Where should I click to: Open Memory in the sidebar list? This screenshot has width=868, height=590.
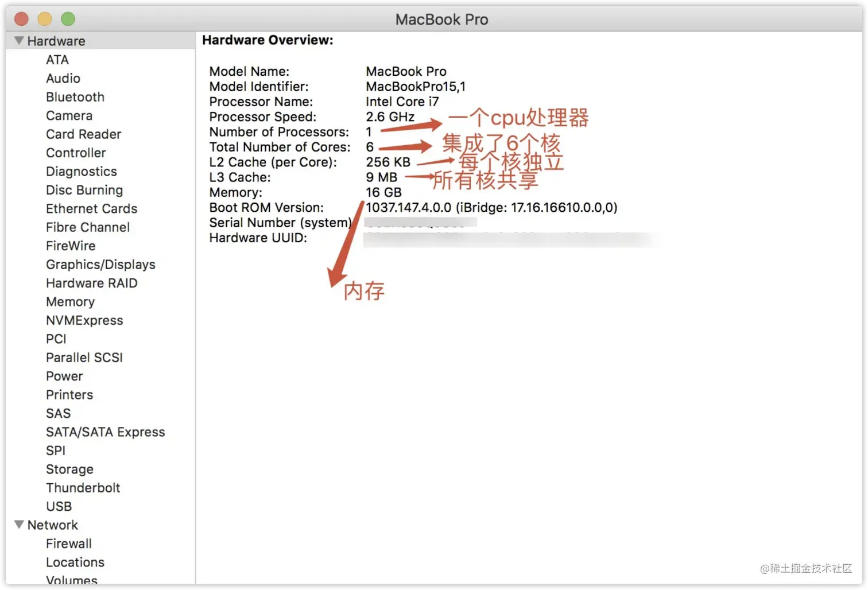(x=70, y=302)
